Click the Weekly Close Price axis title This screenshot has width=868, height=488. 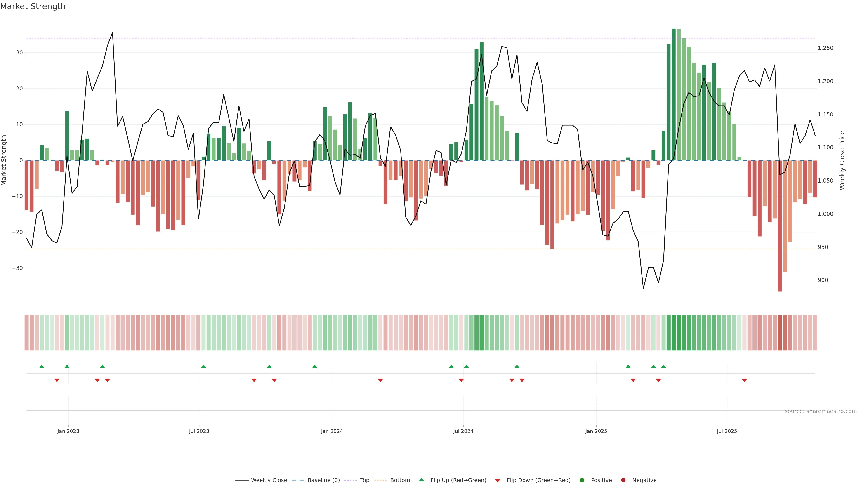842,160
